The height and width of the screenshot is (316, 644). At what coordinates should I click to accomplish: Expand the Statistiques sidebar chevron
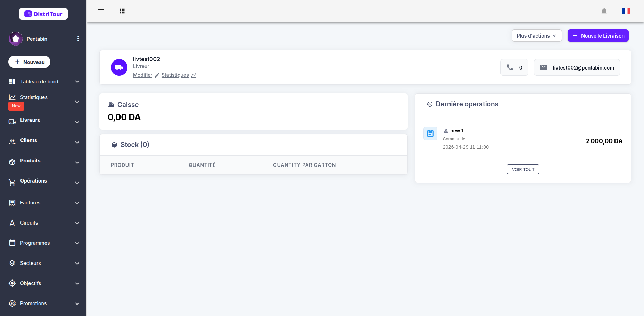(77, 102)
